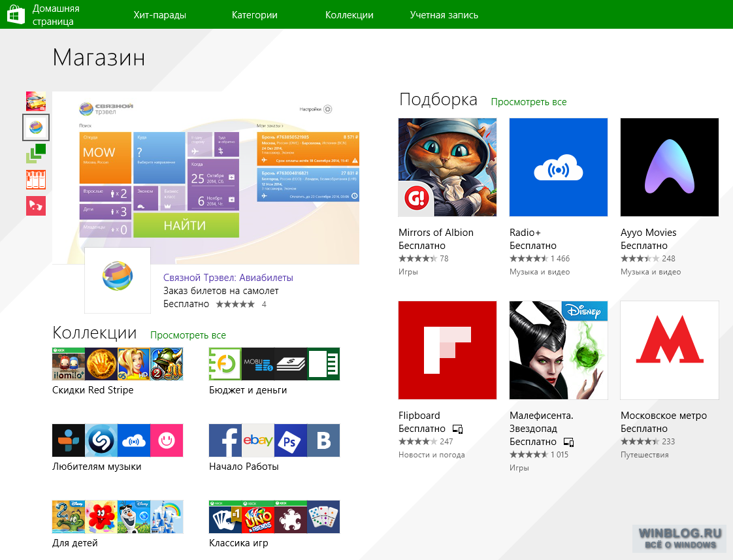This screenshot has height=560, width=733.
Task: Open Классика игр collection label
Action: pyautogui.click(x=238, y=543)
